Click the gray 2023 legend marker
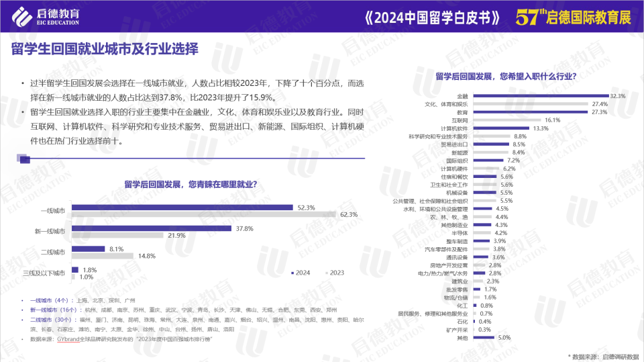The image size is (644, 362). coord(327,273)
